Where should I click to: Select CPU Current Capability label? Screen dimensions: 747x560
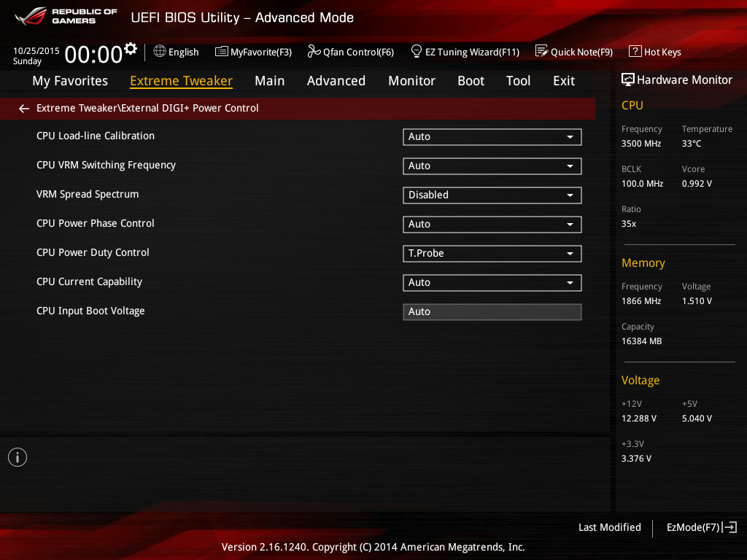tap(89, 282)
